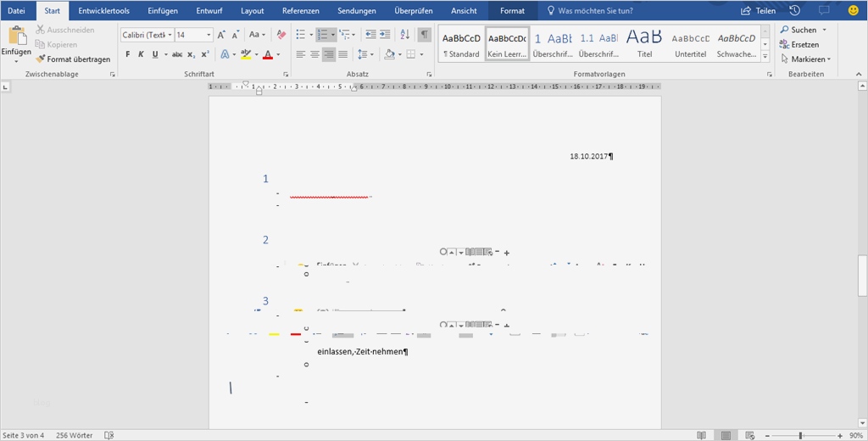
Task: Click the Teilen share button
Action: coord(759,10)
